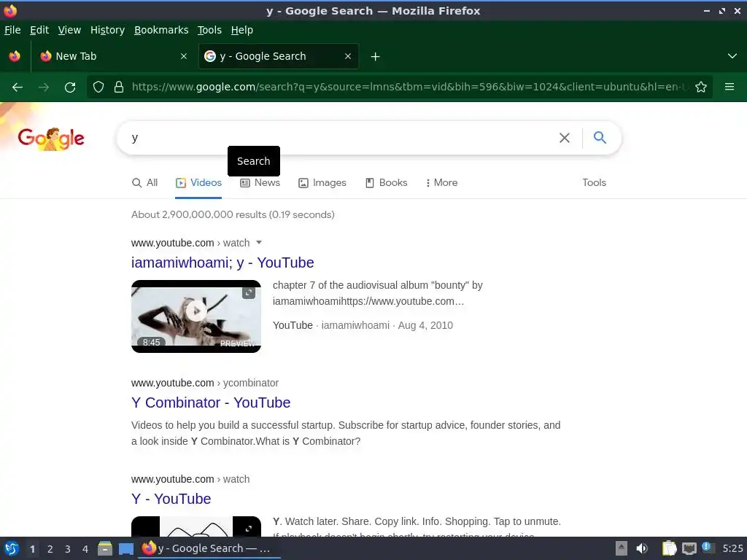747x560 pixels.
Task: Open Firefox View pinned icon
Action: point(15,56)
